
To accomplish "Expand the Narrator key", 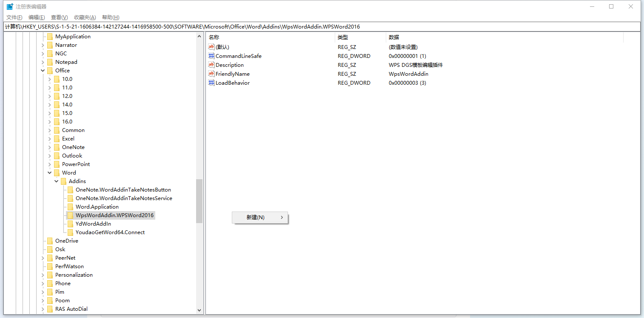I will pos(43,45).
